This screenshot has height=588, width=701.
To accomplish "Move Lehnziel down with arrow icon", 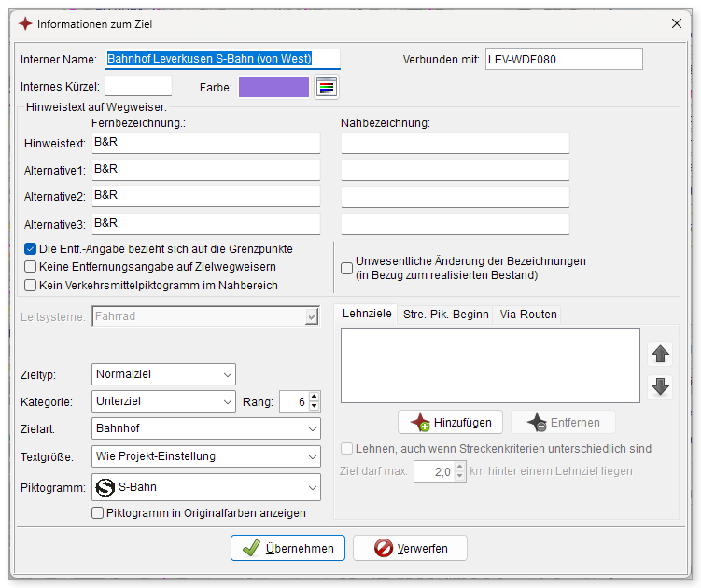I will tap(660, 386).
